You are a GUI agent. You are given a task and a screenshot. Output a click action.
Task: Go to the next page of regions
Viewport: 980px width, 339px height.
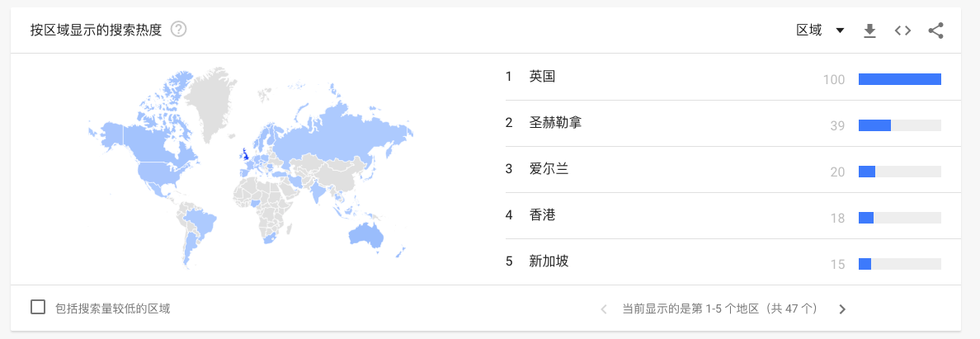pyautogui.click(x=842, y=309)
